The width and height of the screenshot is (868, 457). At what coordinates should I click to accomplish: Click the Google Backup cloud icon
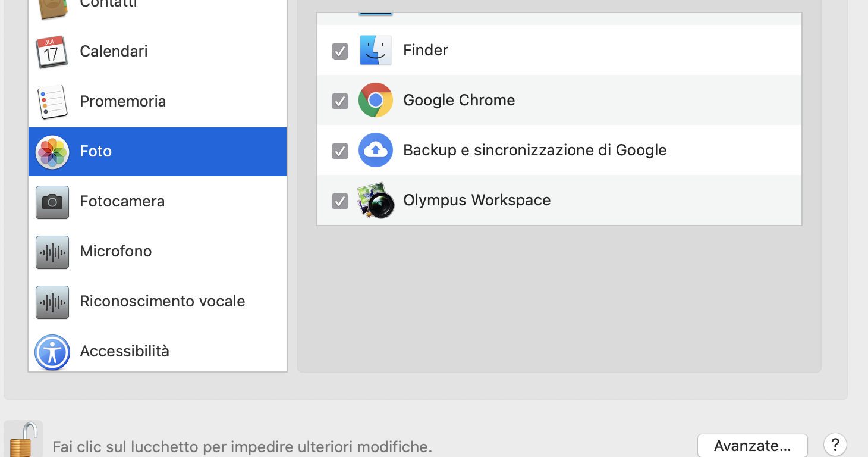pos(376,150)
